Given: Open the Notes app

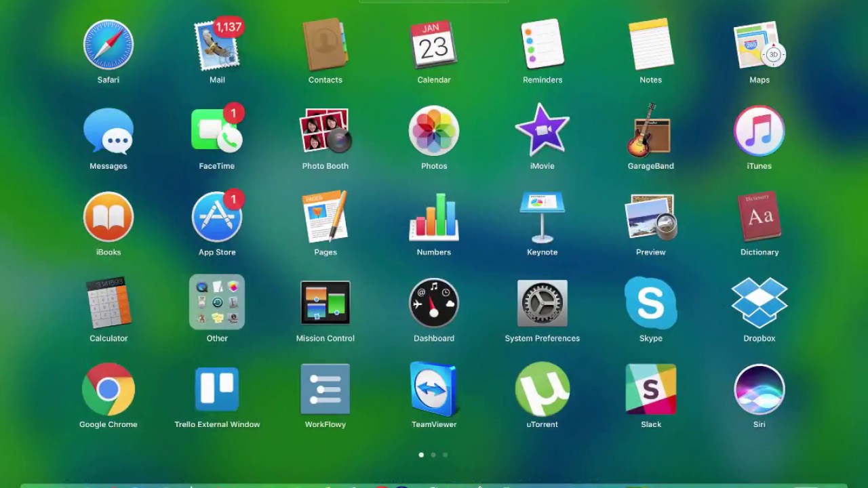Looking at the screenshot, I should click(x=651, y=45).
